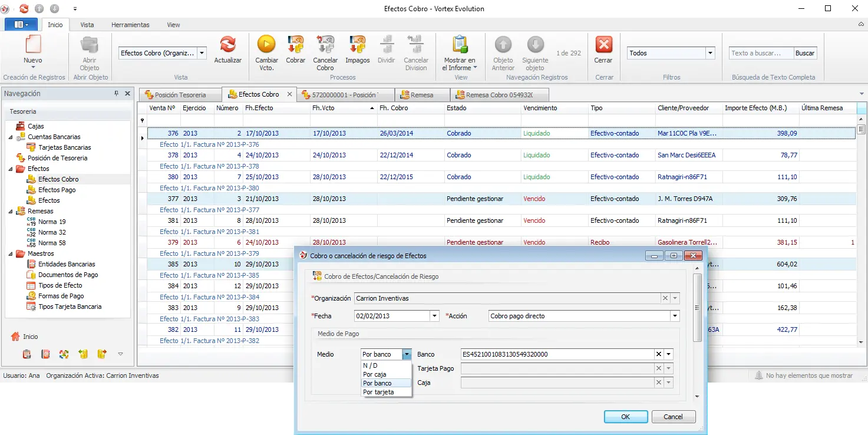Click the Banco IBAN input field
This screenshot has height=435, width=868.
557,354
